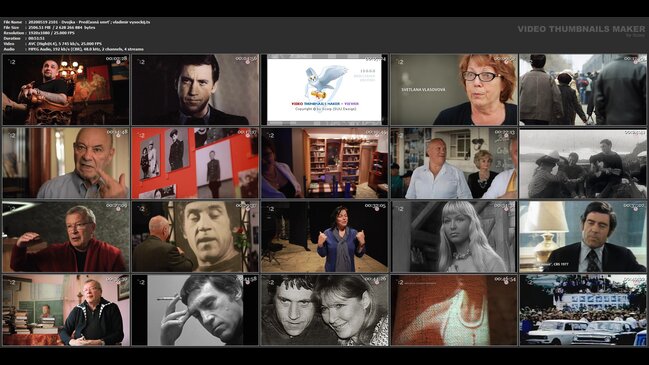Open thumbnail of blurry red and white fabric
Screen dimensions: 649x365
tap(454, 310)
